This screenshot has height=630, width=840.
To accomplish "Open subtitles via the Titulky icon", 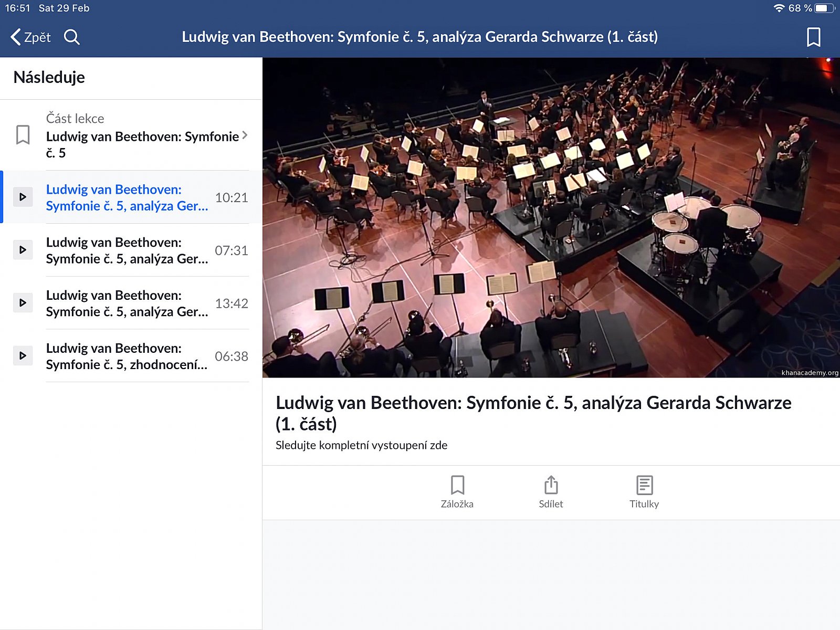I will (x=644, y=492).
